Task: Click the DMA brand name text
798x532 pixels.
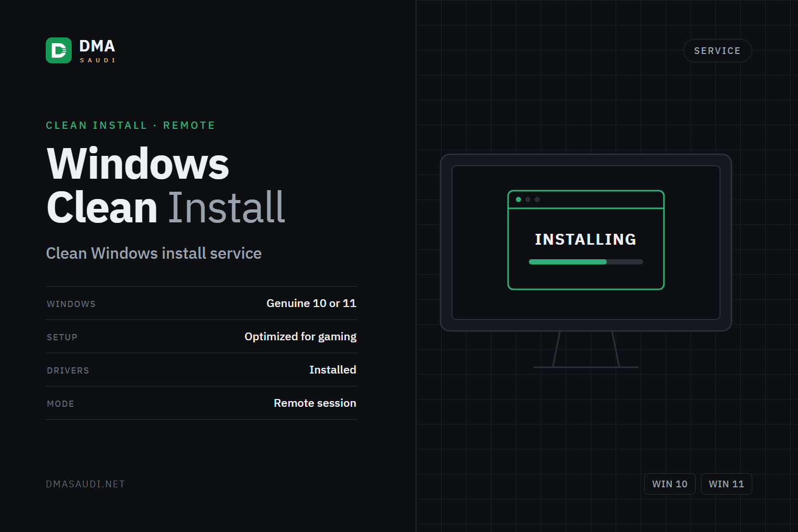Action: coord(97,46)
